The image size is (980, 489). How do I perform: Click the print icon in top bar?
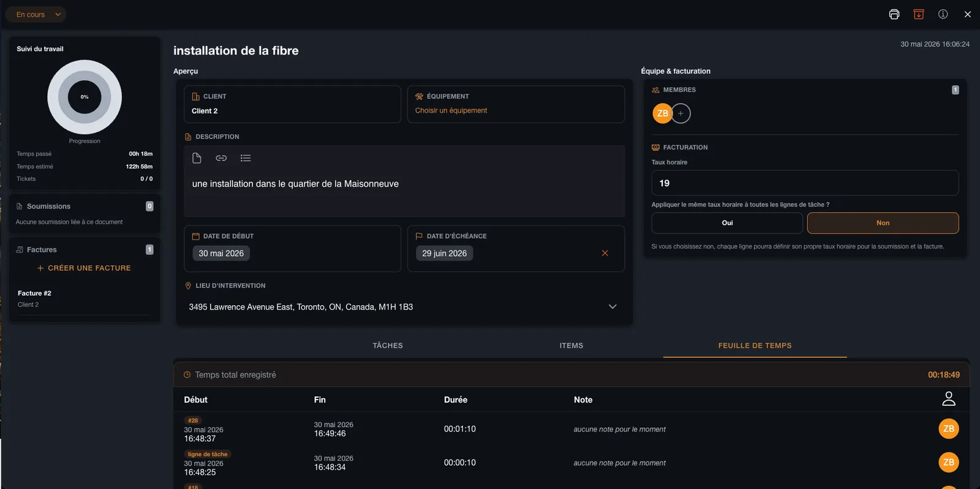894,14
